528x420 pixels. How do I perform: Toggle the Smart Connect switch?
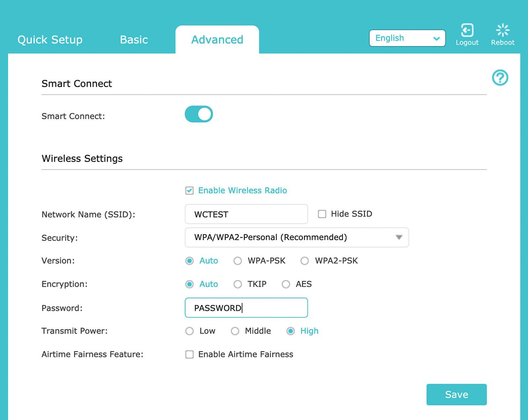tap(199, 114)
